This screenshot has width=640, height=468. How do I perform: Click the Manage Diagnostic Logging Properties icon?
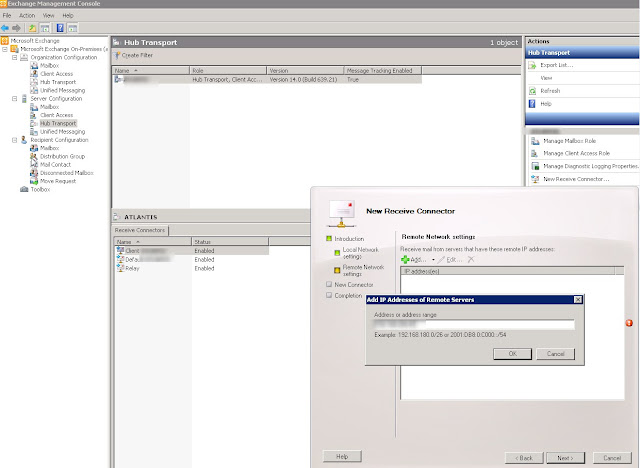tap(535, 166)
